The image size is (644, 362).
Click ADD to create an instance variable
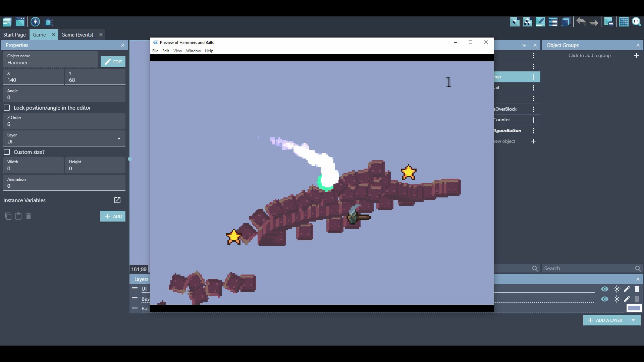[x=113, y=216]
